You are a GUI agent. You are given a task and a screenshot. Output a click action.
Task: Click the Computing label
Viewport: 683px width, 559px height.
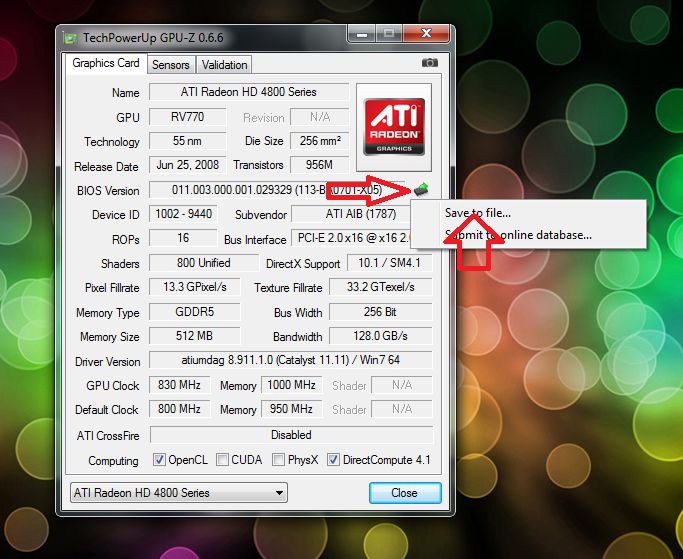pyautogui.click(x=113, y=461)
